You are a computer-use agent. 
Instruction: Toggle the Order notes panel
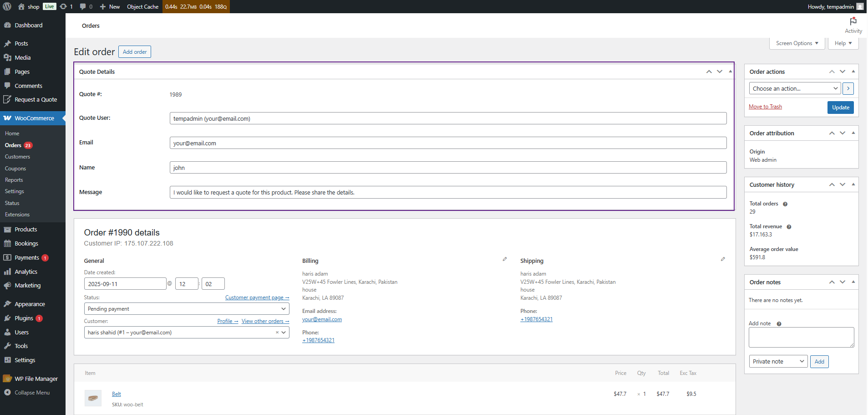853,282
